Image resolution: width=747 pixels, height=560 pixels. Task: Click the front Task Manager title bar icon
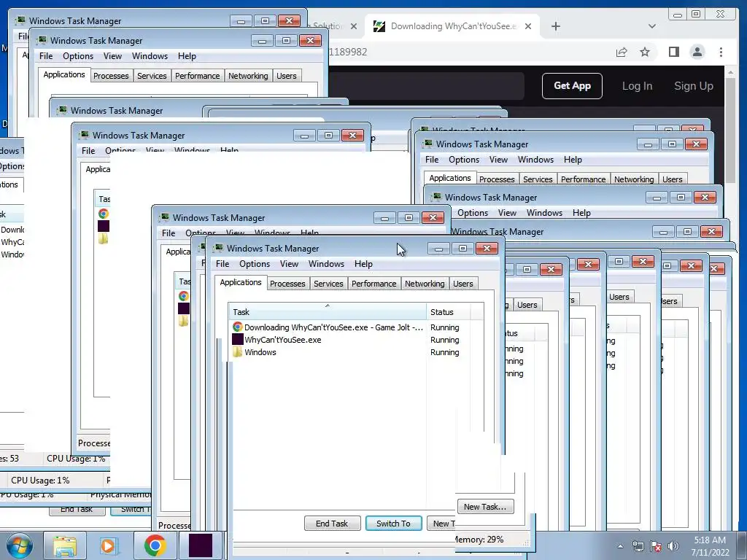[x=218, y=248]
